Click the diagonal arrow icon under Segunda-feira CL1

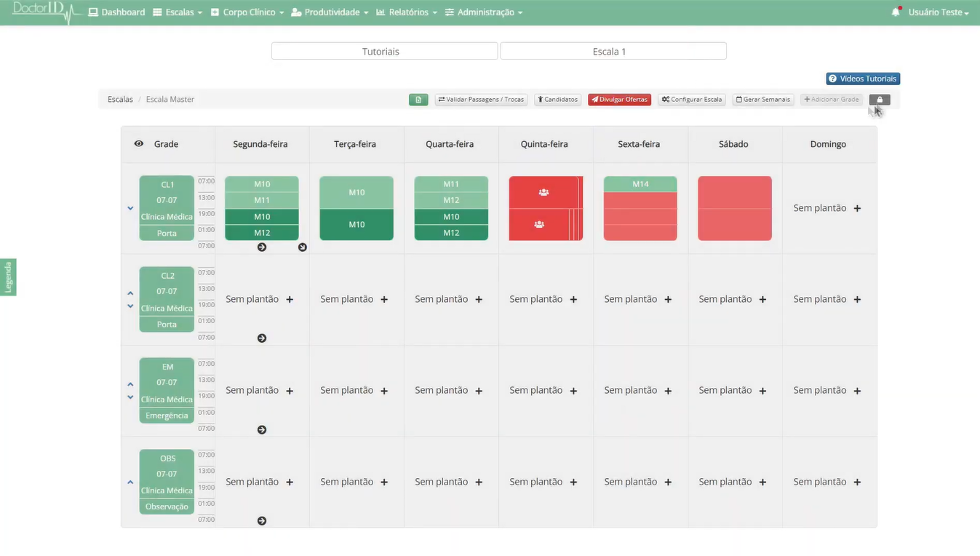click(x=303, y=247)
